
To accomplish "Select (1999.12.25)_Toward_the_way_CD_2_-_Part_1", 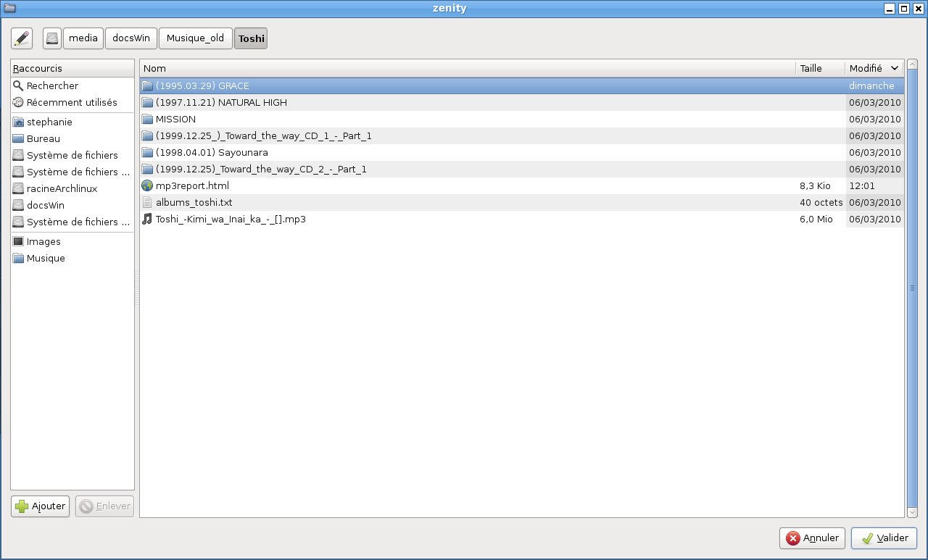I will [261, 169].
